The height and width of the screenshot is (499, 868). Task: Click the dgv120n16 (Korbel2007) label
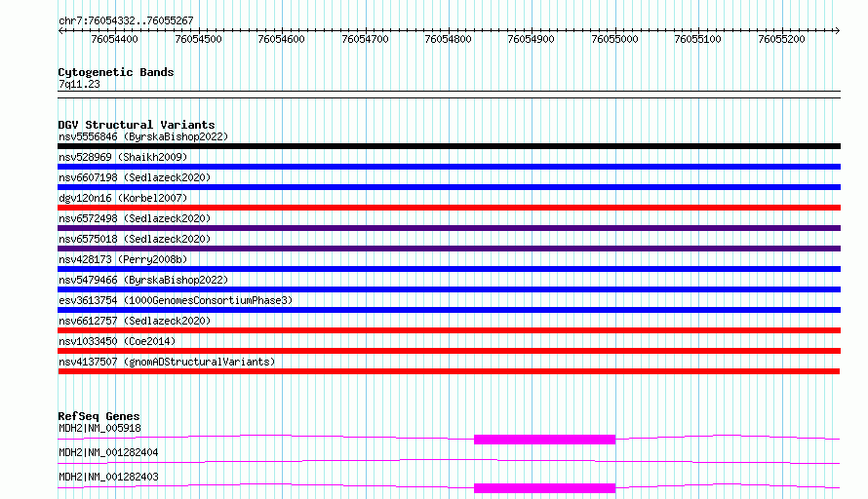coord(123,198)
